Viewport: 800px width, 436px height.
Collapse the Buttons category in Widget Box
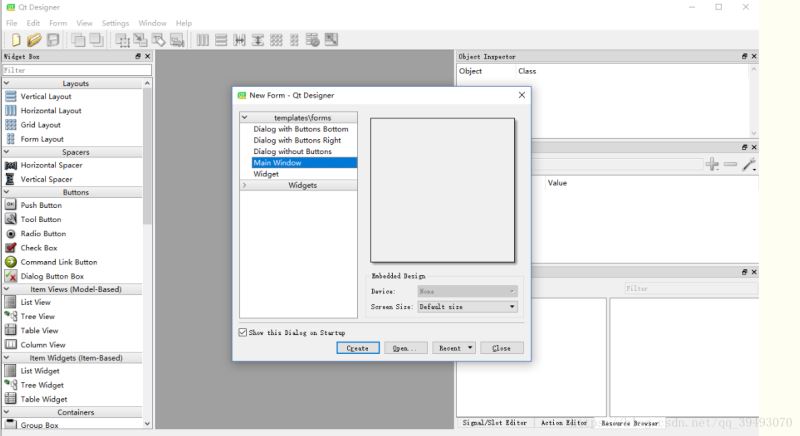click(x=7, y=192)
